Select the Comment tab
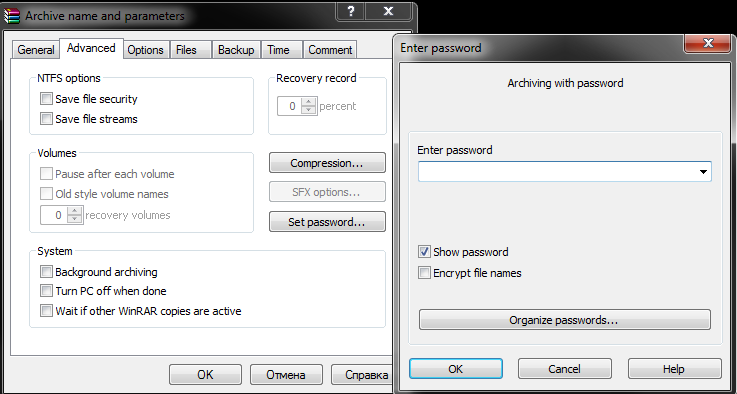Image resolution: width=737 pixels, height=394 pixels. 330,50
